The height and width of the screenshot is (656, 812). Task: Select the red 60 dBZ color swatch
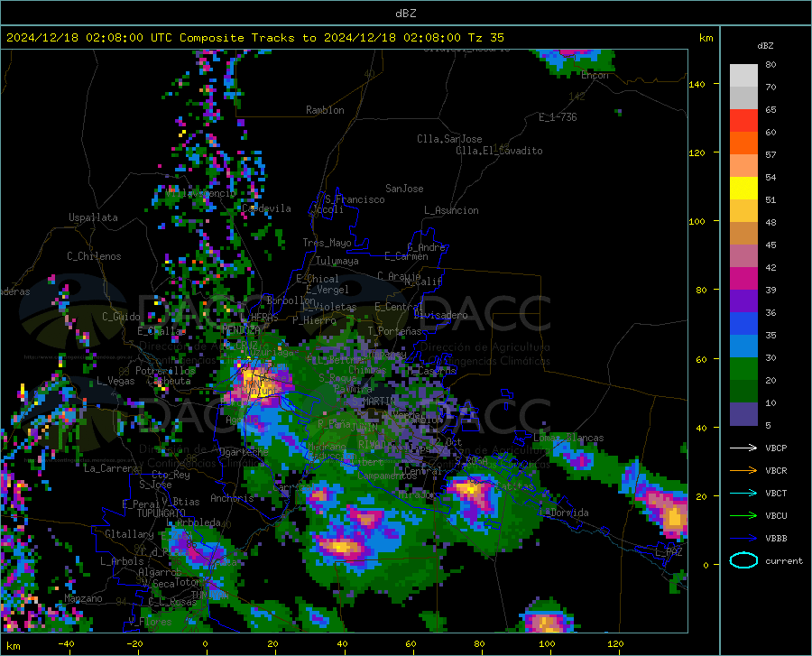click(x=743, y=121)
